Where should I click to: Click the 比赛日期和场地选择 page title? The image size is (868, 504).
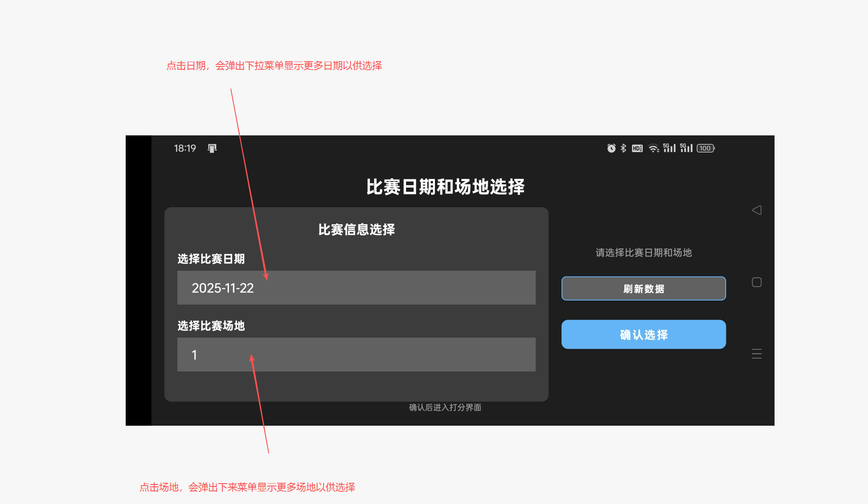(445, 187)
